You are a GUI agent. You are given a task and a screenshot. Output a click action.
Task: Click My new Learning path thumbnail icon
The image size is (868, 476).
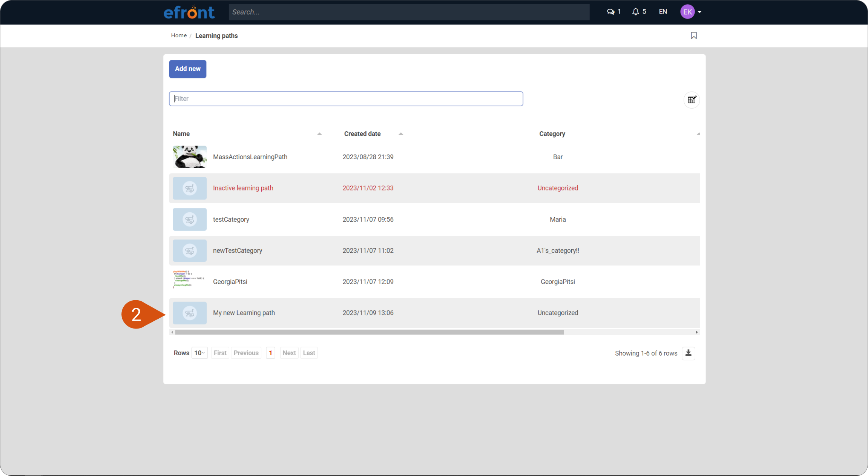pos(190,313)
